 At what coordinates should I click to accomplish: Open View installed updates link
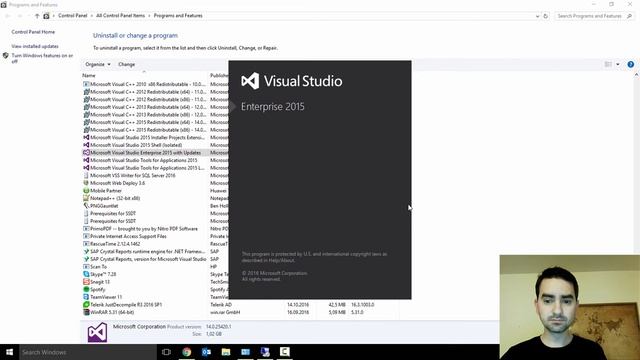[35, 46]
